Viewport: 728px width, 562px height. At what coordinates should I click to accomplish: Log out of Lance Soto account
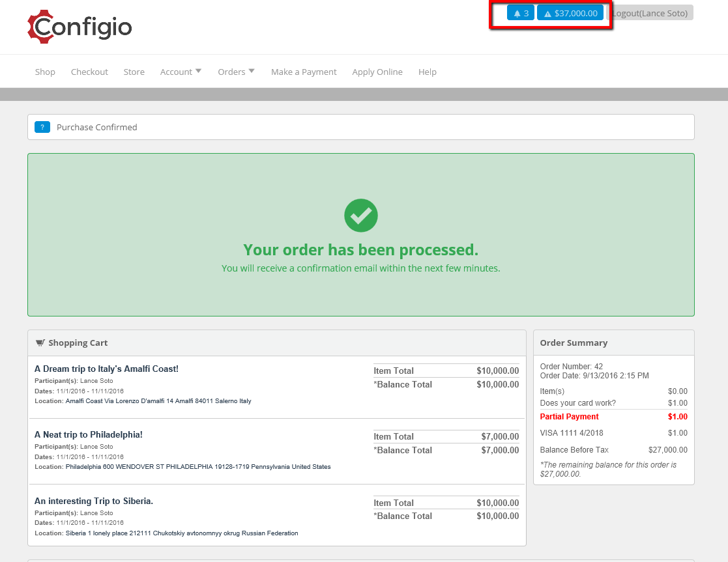[x=650, y=13]
